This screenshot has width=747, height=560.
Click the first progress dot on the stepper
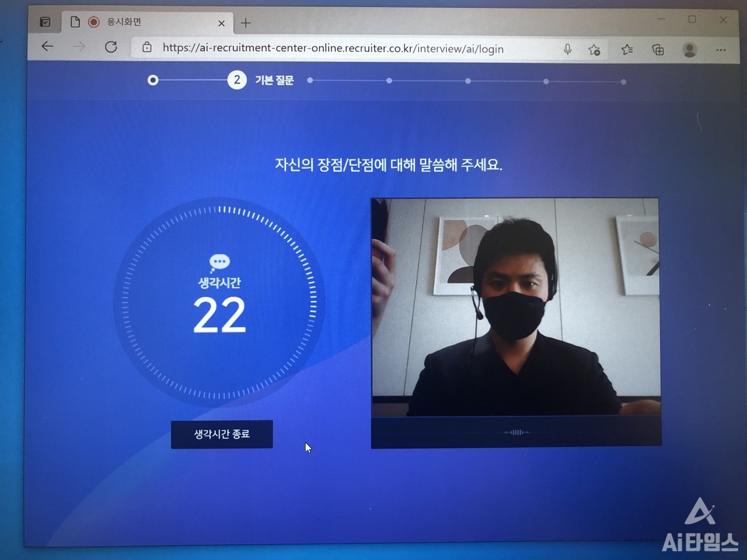pos(153,80)
